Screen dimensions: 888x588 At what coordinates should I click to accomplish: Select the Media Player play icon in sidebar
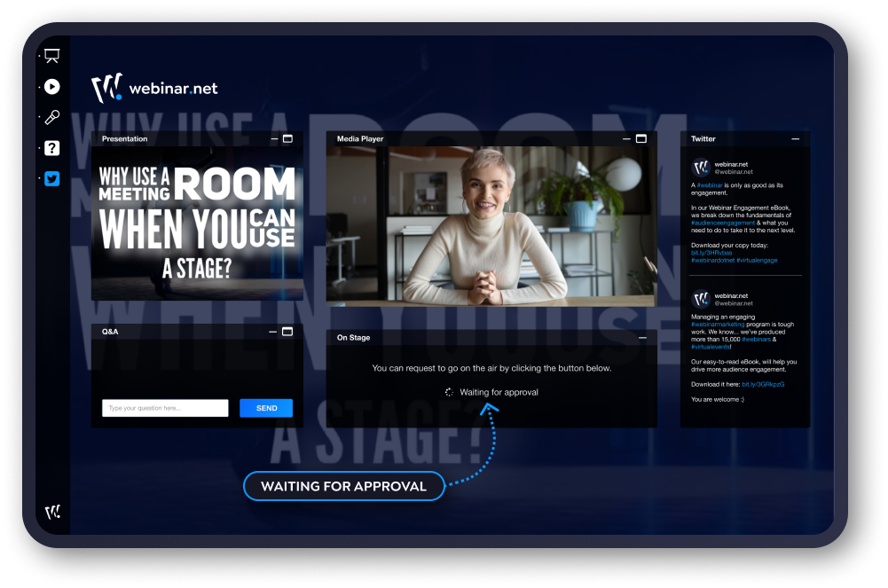(52, 87)
